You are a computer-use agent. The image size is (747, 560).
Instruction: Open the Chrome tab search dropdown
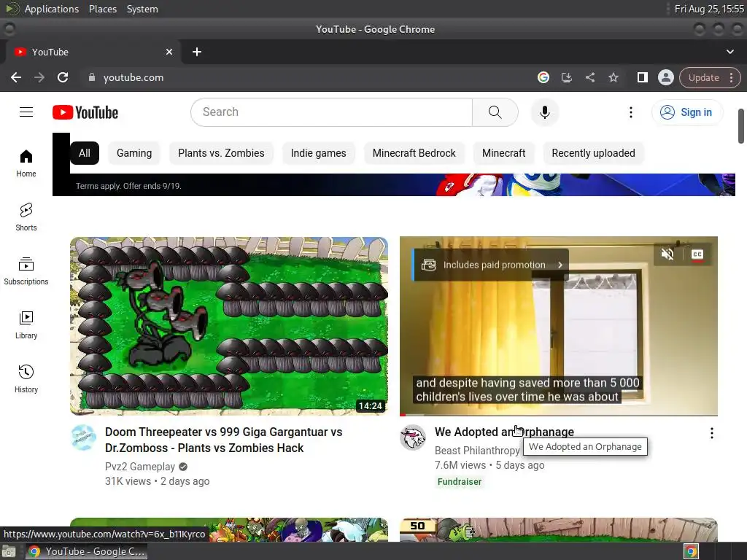[x=729, y=52]
